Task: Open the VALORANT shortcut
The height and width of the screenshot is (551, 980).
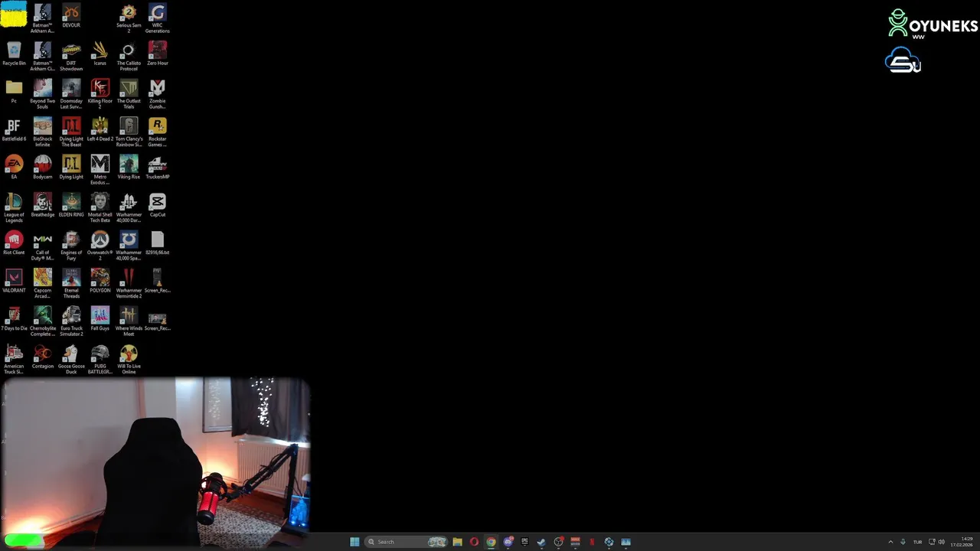Action: click(x=14, y=281)
